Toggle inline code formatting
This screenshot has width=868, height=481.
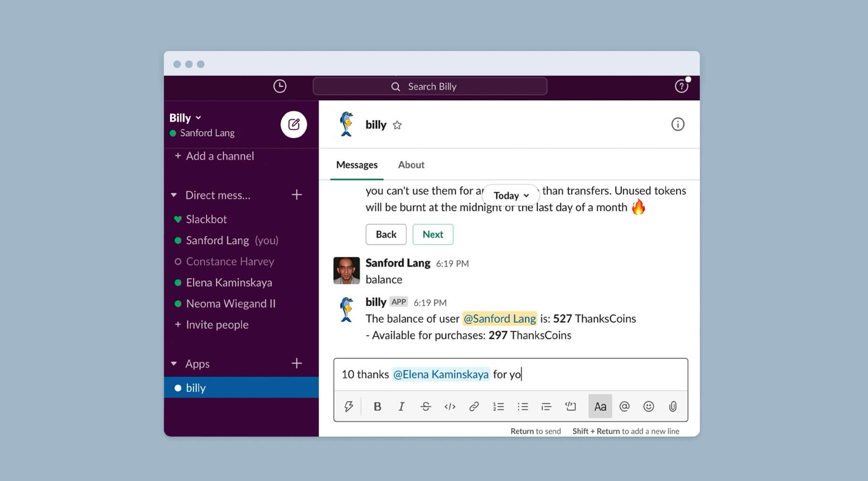(x=450, y=407)
